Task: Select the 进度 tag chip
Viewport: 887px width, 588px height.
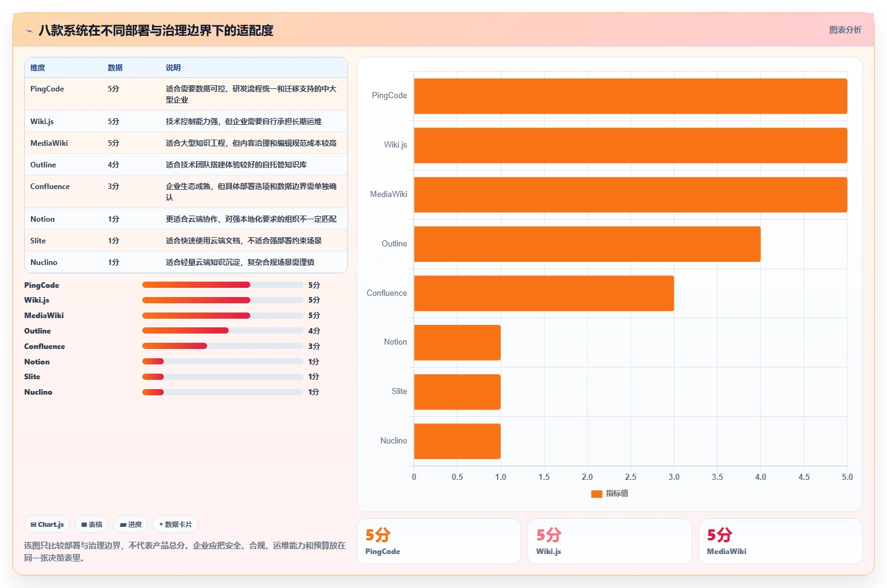Action: [x=130, y=524]
